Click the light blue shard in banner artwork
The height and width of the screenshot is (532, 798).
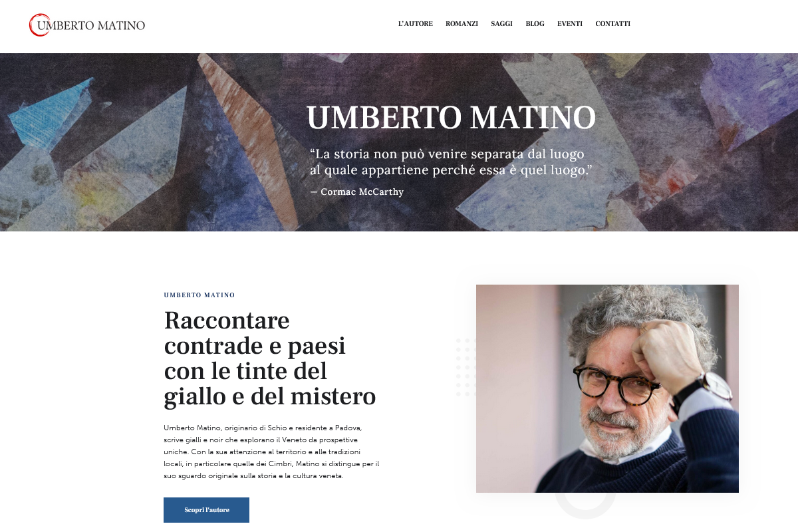[x=50, y=108]
